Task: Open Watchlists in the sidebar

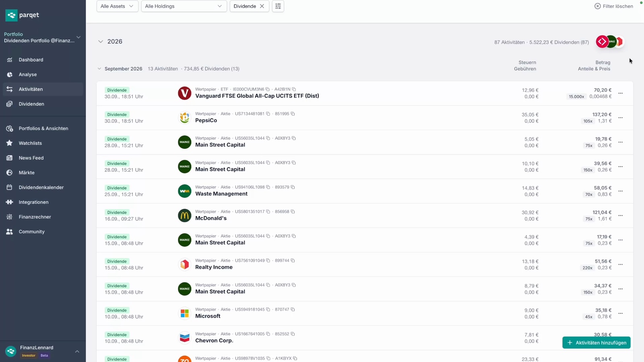Action: click(x=43, y=143)
